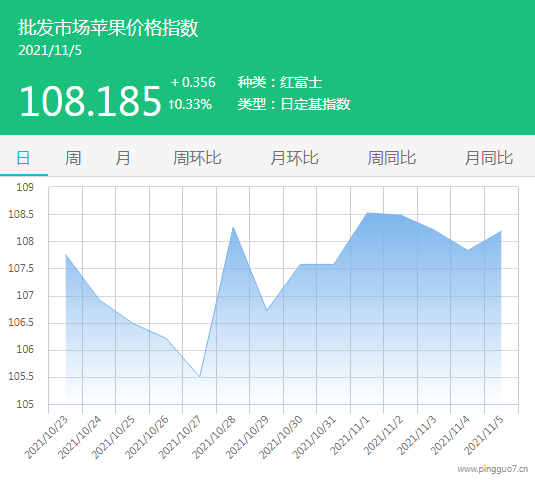Viewport: 535px width, 480px height.
Task: Select the 周同比 tab
Action: 392,158
